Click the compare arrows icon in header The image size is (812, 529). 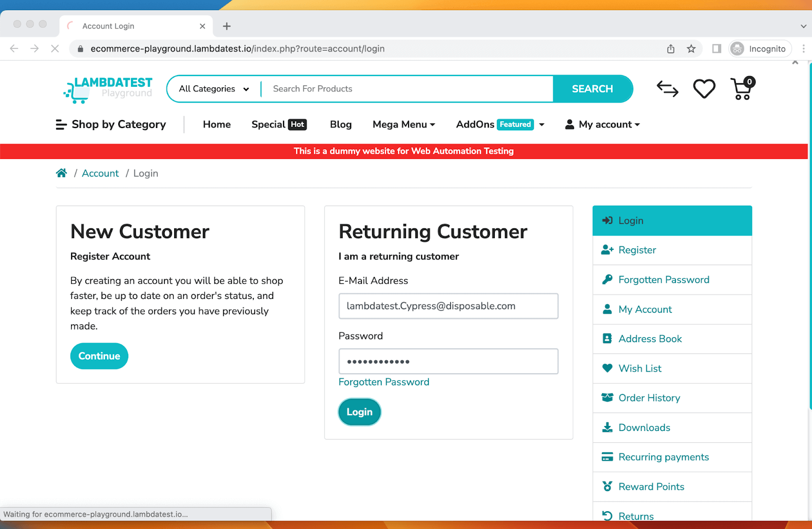click(667, 89)
